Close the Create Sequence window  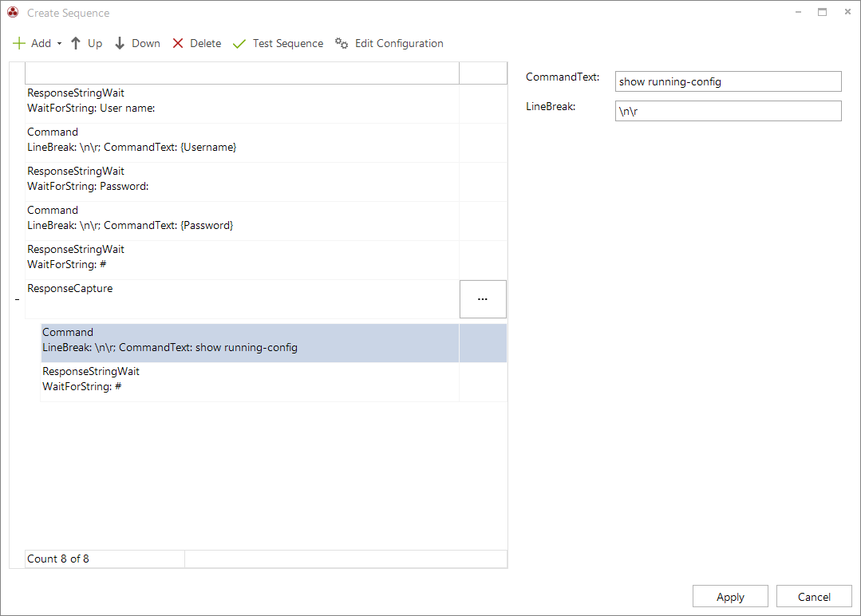coord(847,12)
